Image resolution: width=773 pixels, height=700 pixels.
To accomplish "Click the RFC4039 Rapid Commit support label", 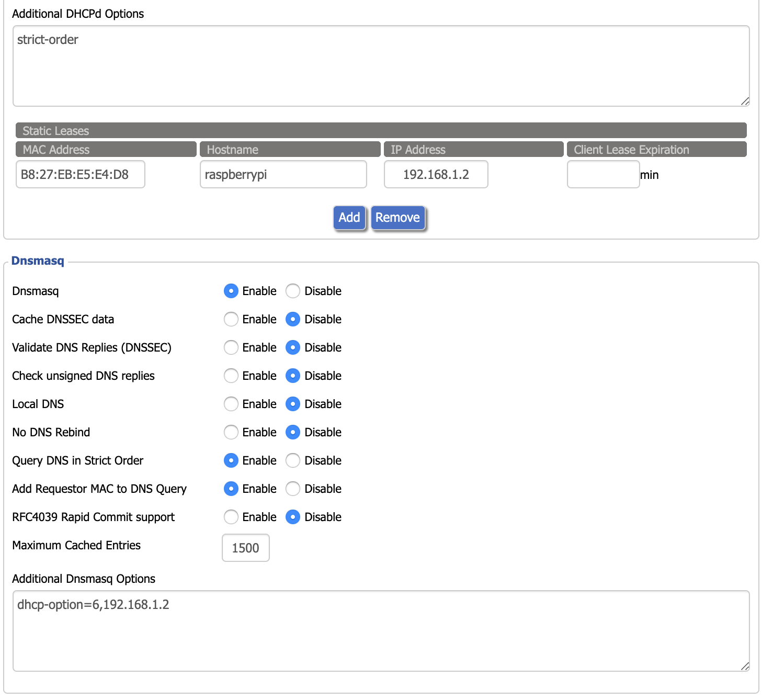I will (x=94, y=517).
